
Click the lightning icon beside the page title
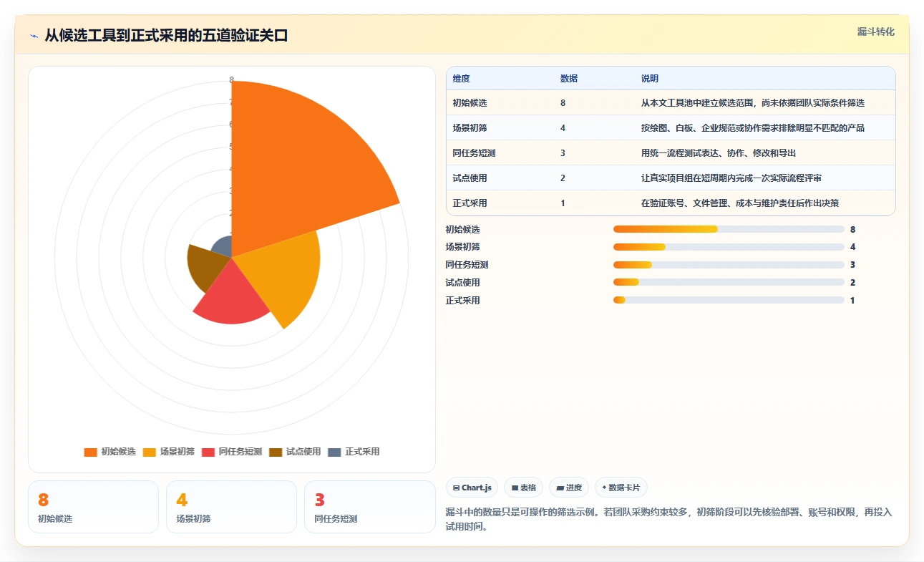[x=34, y=36]
